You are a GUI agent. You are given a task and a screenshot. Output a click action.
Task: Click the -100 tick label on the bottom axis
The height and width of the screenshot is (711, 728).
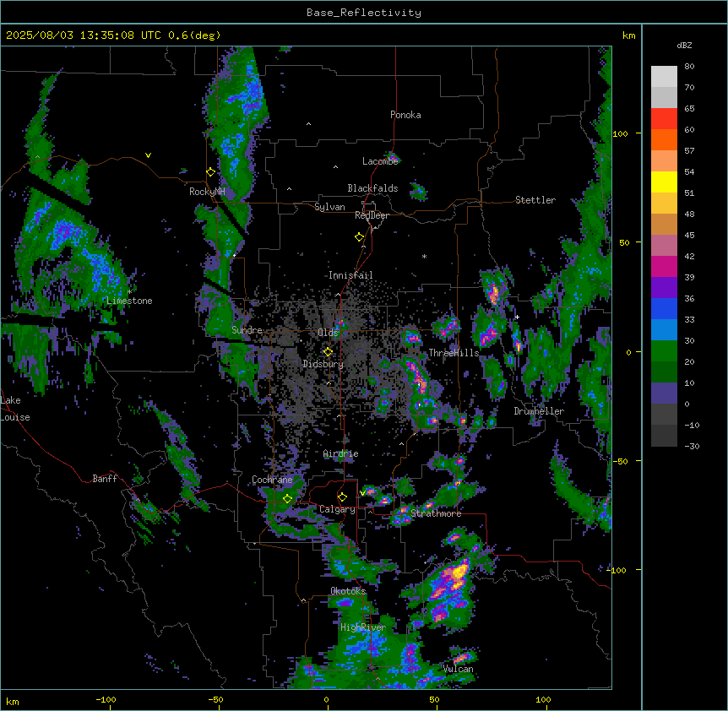pyautogui.click(x=106, y=699)
